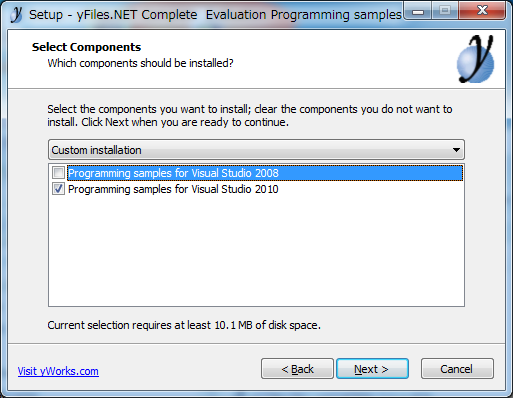Image resolution: width=513 pixels, height=398 pixels.
Task: Open the Visit yWorks.com link
Action: (58, 371)
